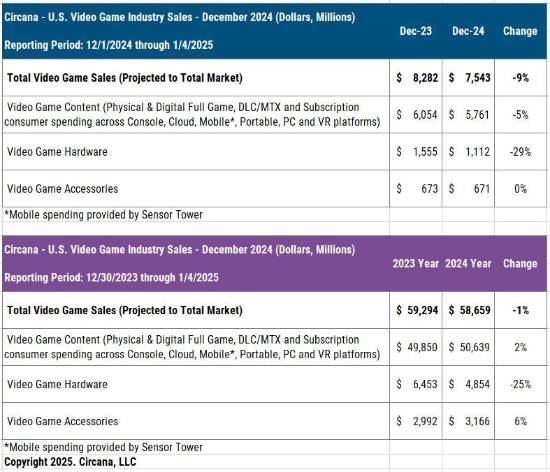Screen dimensions: 550x472
Task: Click December Video Game Hardware row label
Action: coord(57,151)
